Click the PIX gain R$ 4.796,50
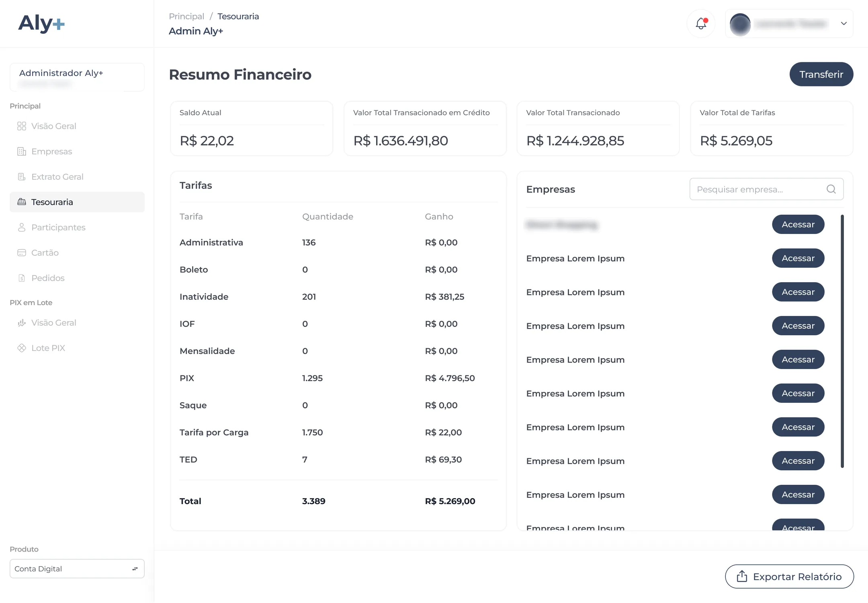The height and width of the screenshot is (603, 868). click(x=450, y=378)
